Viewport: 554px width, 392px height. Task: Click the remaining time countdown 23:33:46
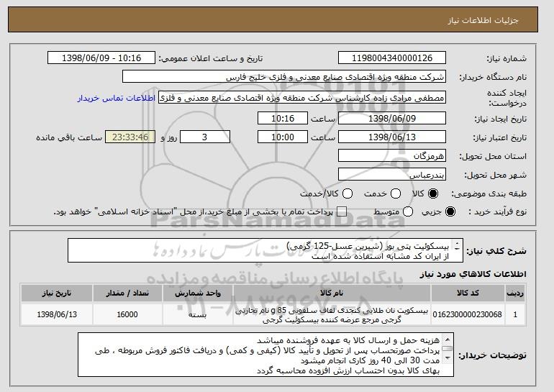(130, 137)
